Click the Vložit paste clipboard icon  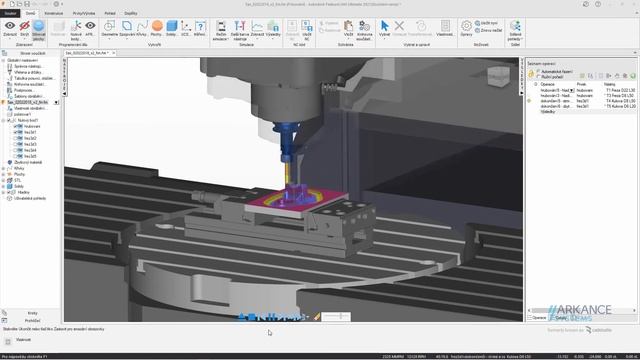click(x=349, y=26)
